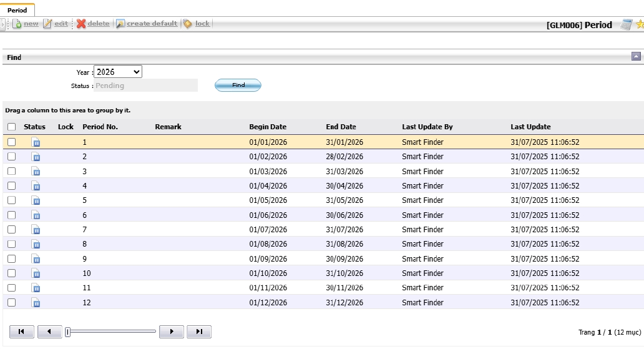Check the checkbox for period 7
The image size is (644, 349).
(11, 230)
